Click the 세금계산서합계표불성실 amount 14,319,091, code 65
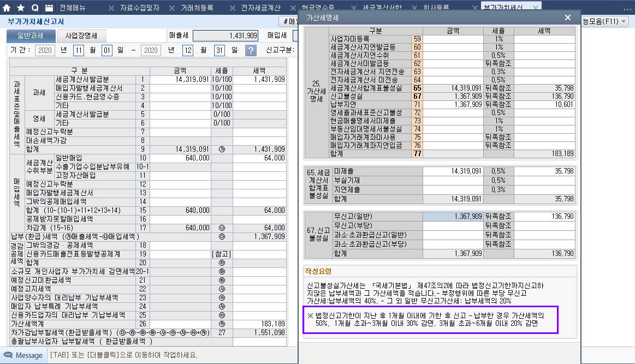635x364 pixels. [453, 88]
